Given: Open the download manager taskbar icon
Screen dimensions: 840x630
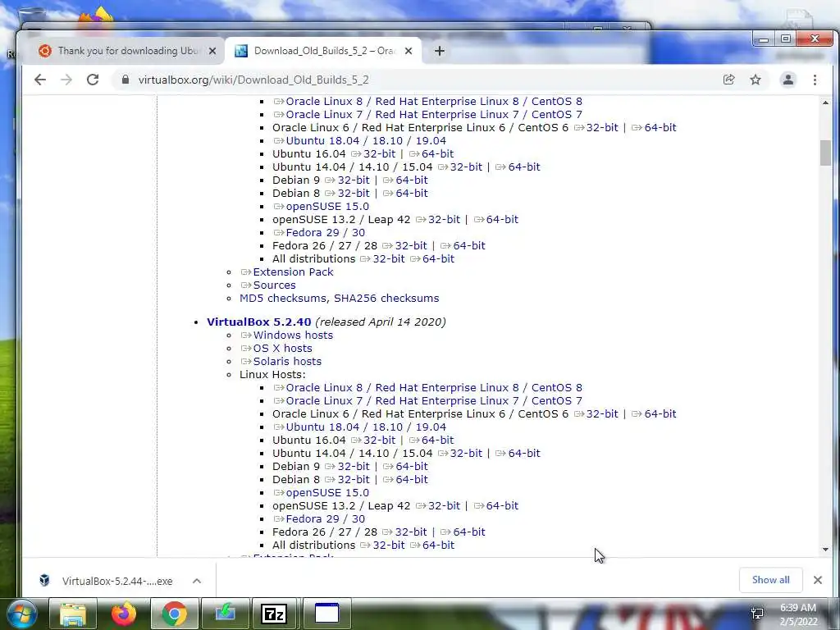Looking at the screenshot, I should tap(225, 614).
